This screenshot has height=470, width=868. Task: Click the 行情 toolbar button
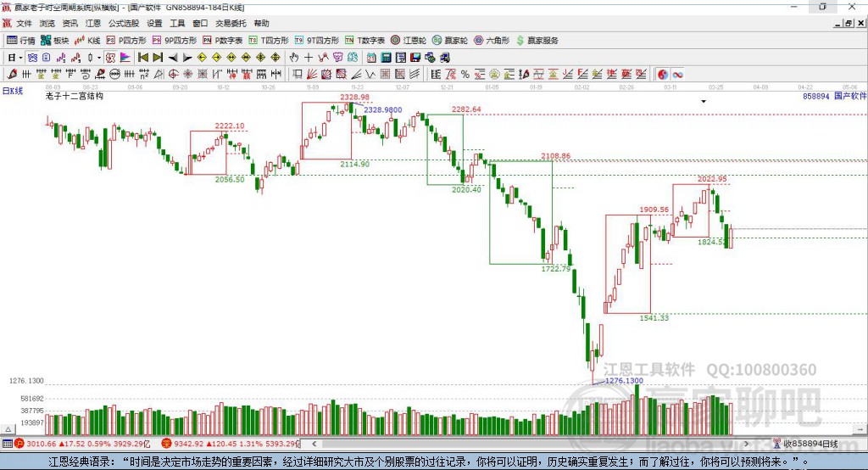(20, 41)
